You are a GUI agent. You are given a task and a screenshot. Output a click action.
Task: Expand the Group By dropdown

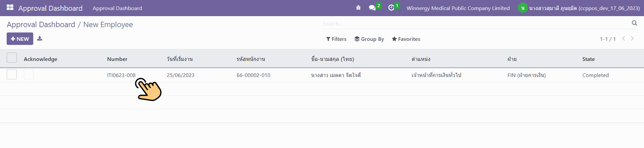pos(369,39)
